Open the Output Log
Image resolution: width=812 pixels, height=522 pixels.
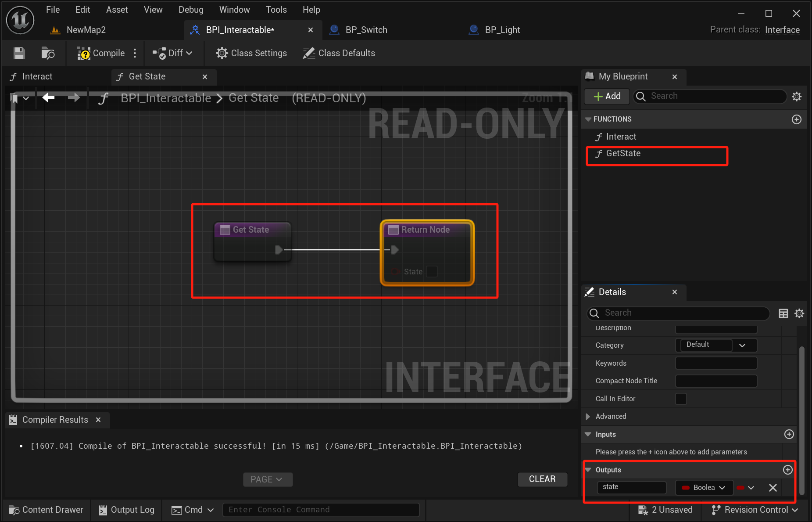pos(126,510)
